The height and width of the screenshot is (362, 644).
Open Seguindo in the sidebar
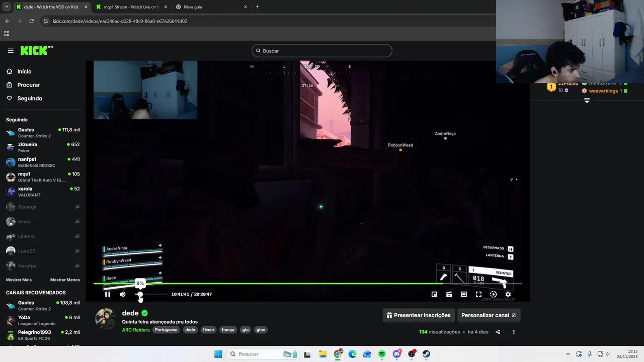coord(30,99)
